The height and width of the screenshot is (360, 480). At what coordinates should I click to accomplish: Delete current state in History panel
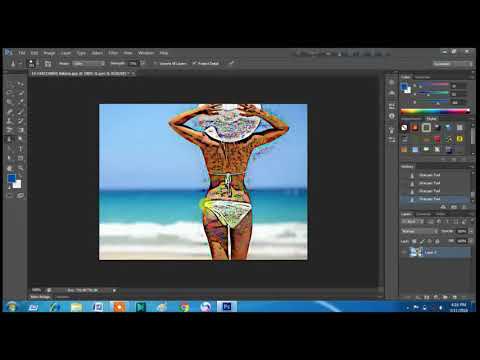(x=464, y=207)
